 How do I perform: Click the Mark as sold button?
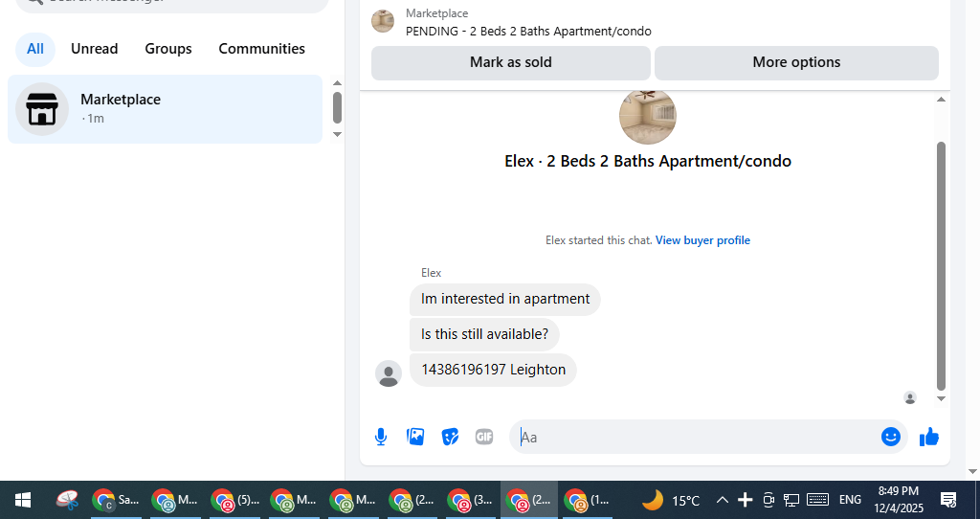coord(511,62)
